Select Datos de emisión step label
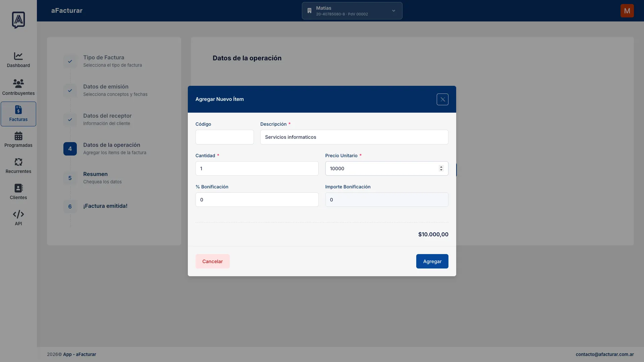Screen dimensions: 644x362 tap(106, 86)
